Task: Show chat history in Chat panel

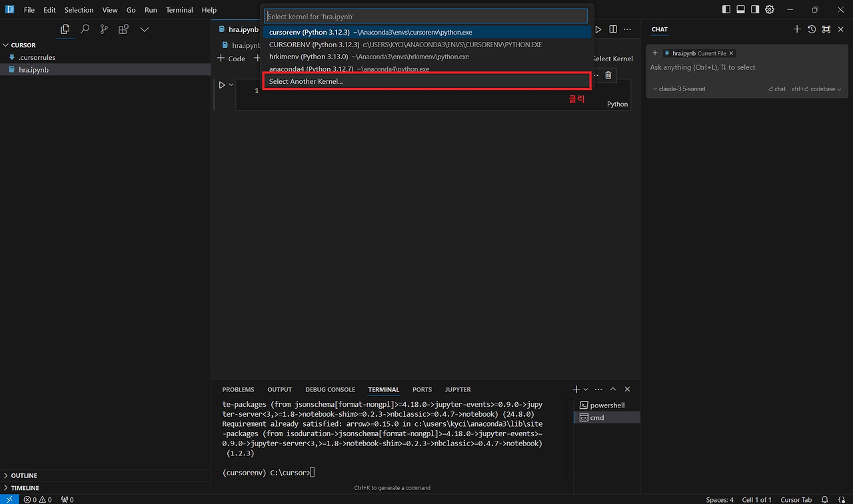Action: click(812, 29)
